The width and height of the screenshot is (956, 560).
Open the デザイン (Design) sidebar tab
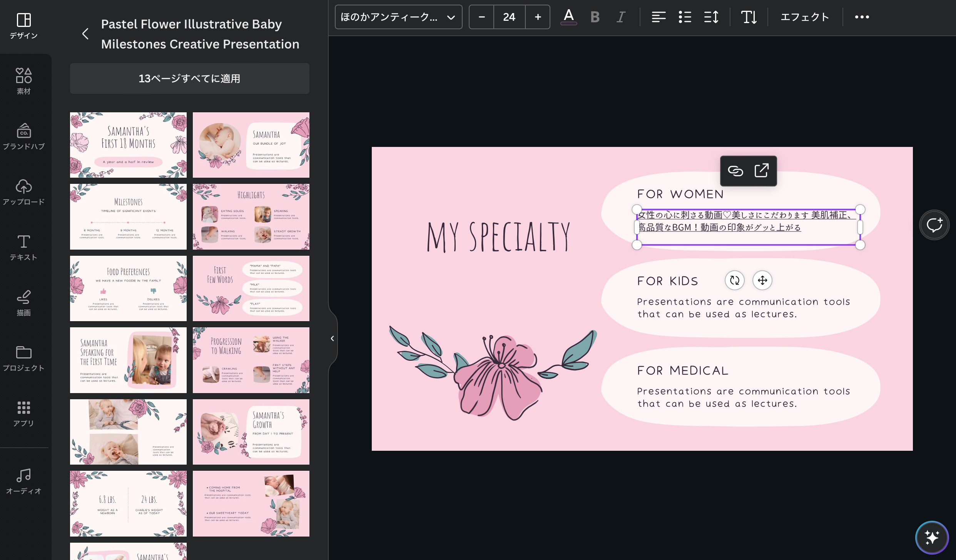point(23,26)
